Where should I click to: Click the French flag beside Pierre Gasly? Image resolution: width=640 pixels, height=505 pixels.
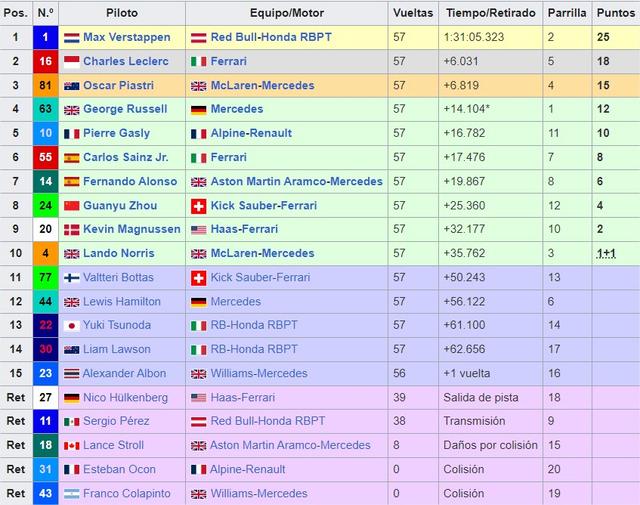(71, 134)
